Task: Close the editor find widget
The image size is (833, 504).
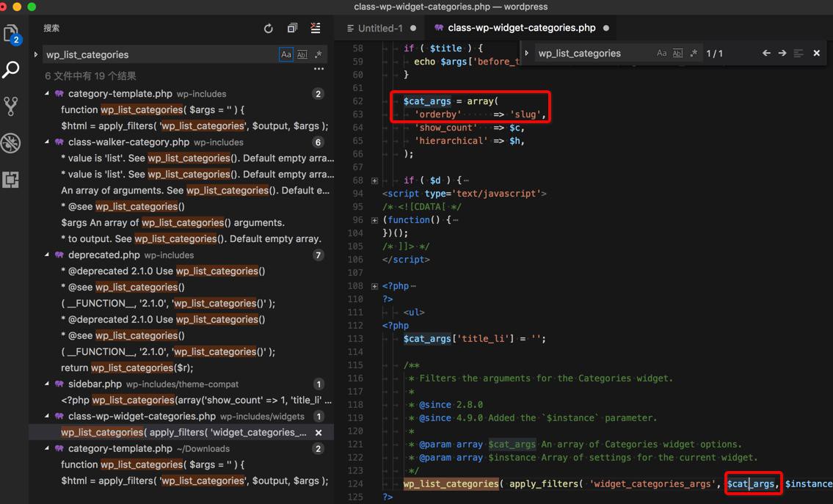Action: (x=816, y=54)
